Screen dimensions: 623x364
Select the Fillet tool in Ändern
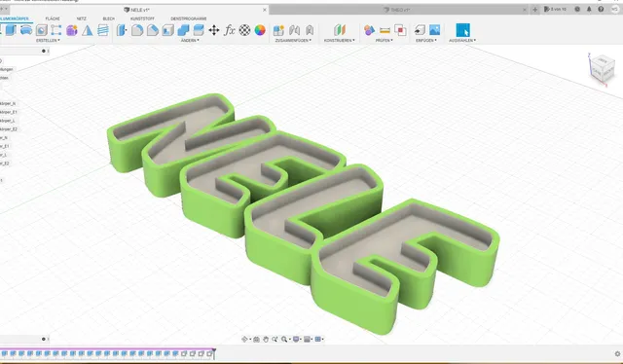point(137,30)
